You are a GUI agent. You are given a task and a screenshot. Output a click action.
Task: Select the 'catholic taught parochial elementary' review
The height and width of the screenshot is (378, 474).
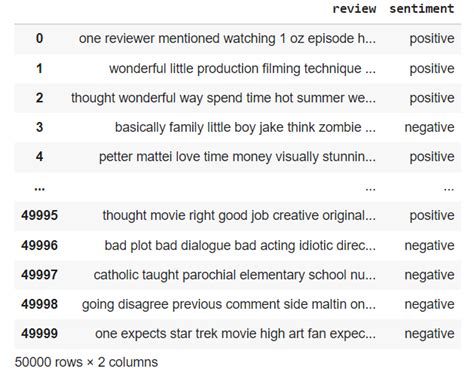235,275
